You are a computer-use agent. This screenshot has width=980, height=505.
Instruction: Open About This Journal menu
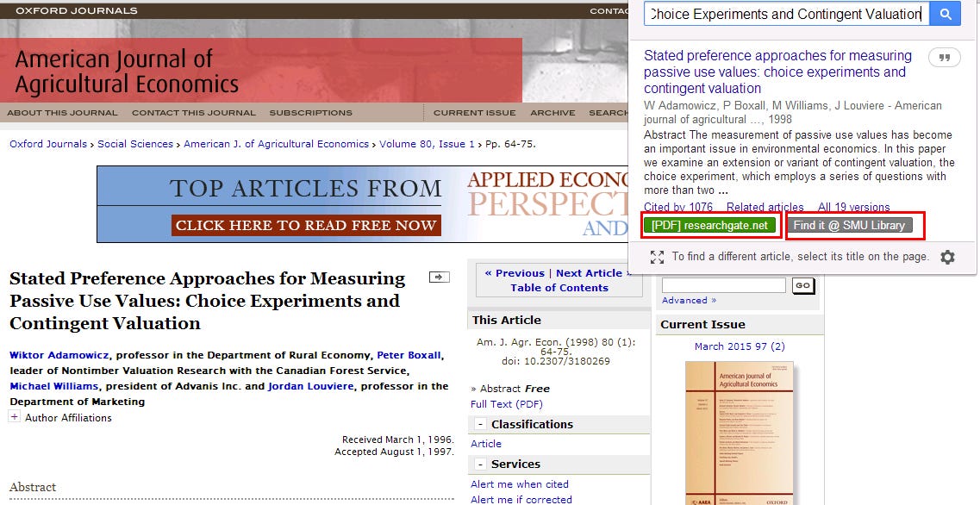pyautogui.click(x=62, y=113)
